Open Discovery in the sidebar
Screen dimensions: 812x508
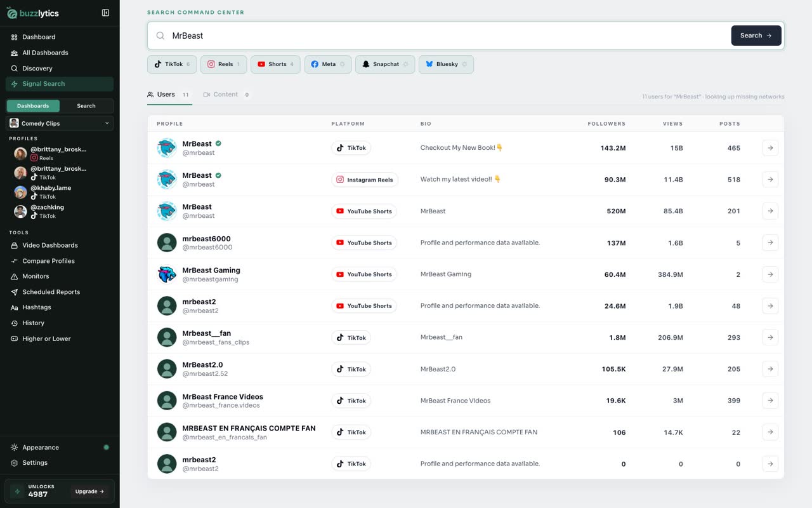[x=60, y=68]
